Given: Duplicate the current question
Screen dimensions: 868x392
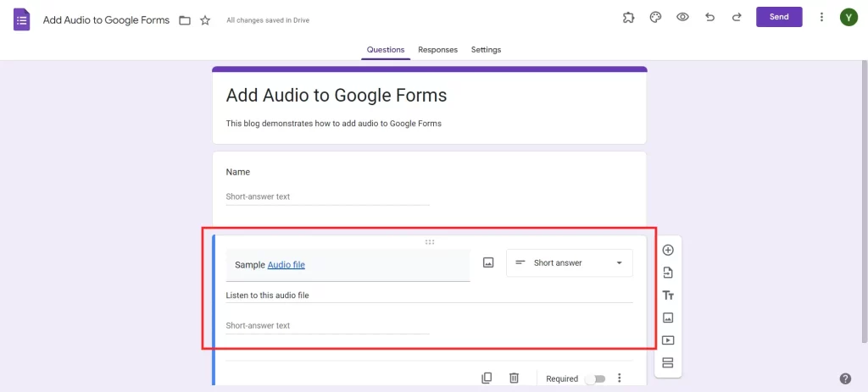Looking at the screenshot, I should [x=487, y=378].
